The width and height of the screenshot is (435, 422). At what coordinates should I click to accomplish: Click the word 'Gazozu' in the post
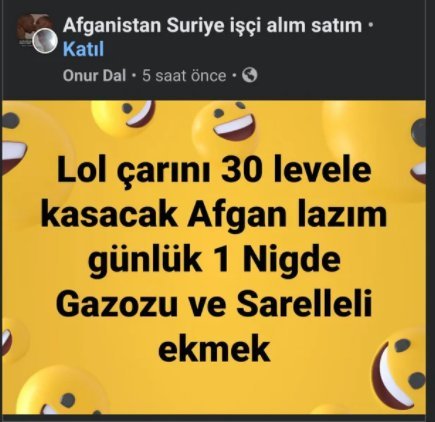click(x=116, y=304)
